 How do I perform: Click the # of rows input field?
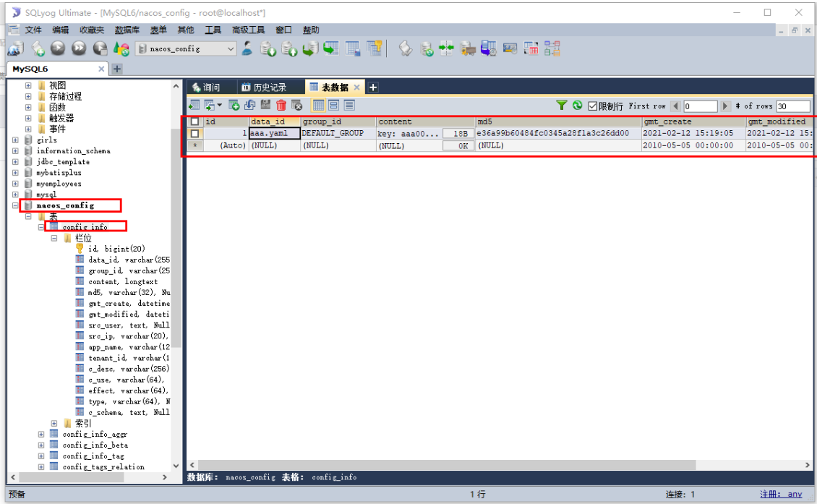tap(792, 106)
